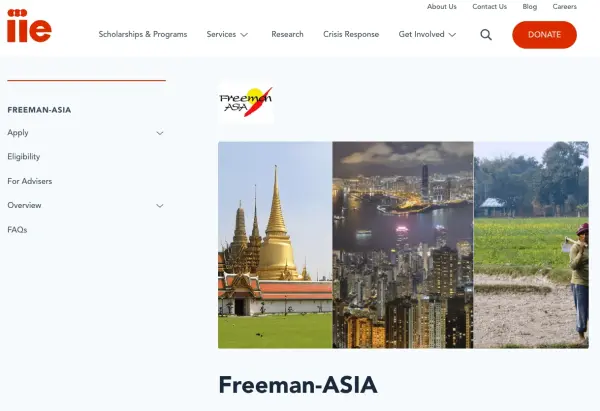600x411 pixels.
Task: Open the Scholarships & Programs menu item
Action: (x=143, y=34)
